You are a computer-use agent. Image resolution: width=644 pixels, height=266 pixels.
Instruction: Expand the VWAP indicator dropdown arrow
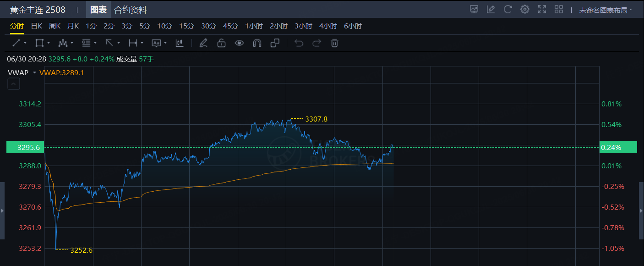(34, 73)
